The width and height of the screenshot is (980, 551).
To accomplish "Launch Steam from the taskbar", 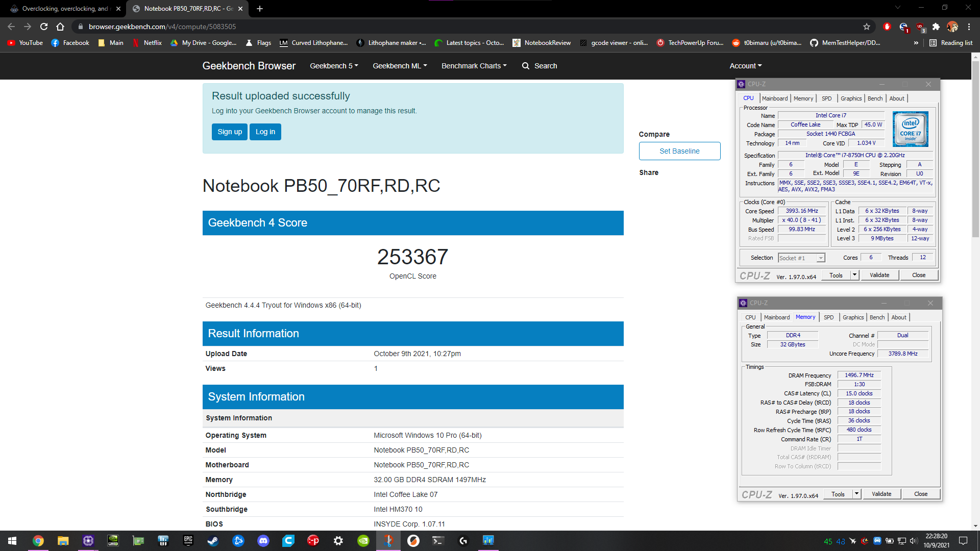I will (x=213, y=541).
